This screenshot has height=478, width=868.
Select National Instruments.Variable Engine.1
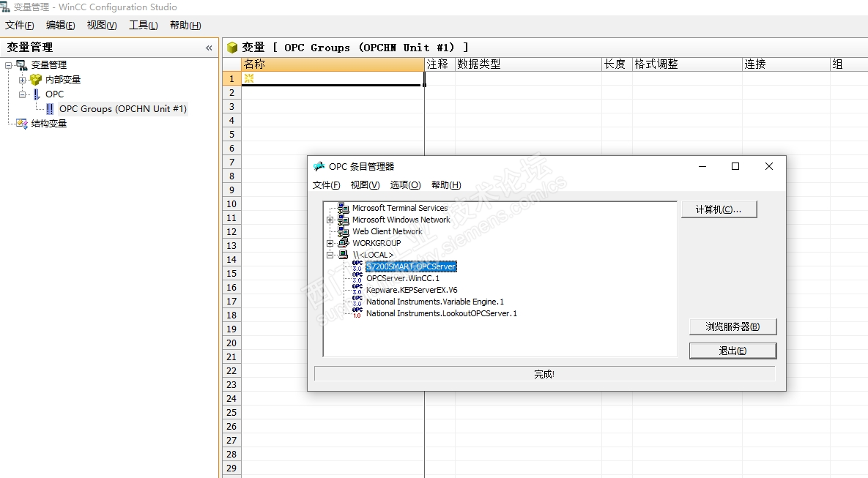435,302
